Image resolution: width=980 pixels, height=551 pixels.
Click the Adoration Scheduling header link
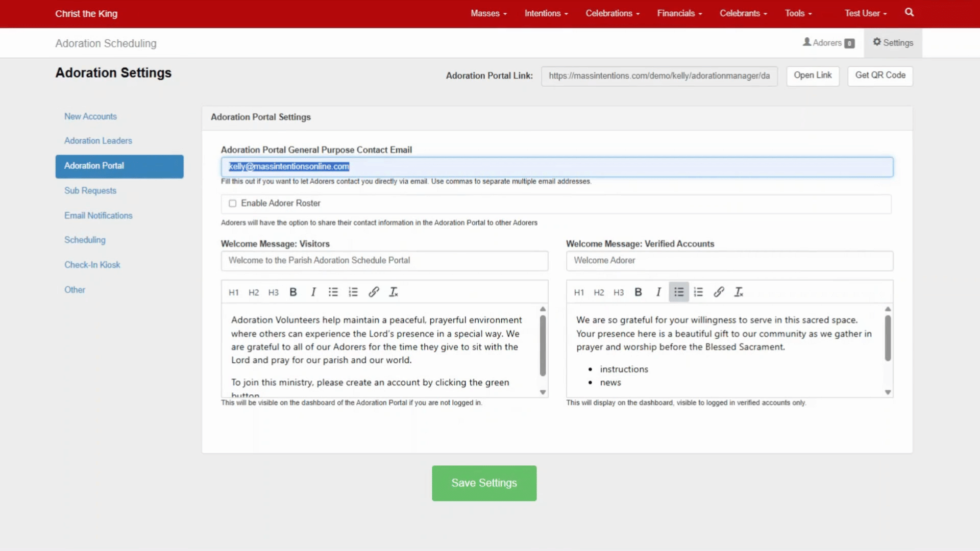(106, 44)
